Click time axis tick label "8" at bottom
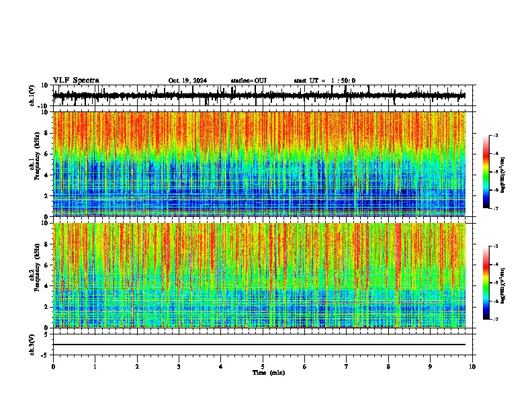Viewport: 532px width, 411px height. (388, 367)
